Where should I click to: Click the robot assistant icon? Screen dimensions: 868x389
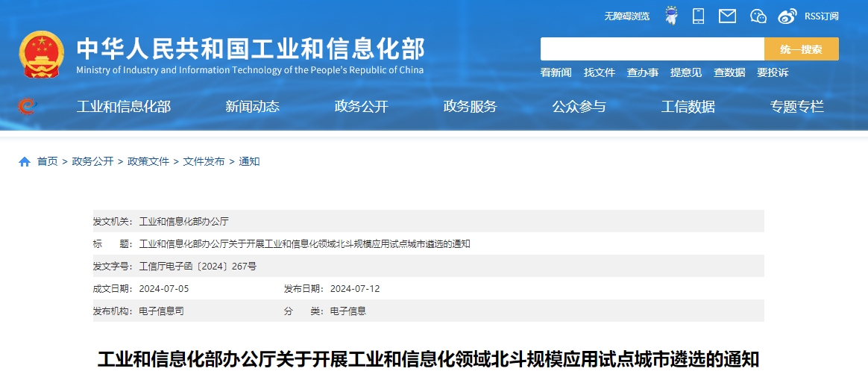[x=671, y=16]
